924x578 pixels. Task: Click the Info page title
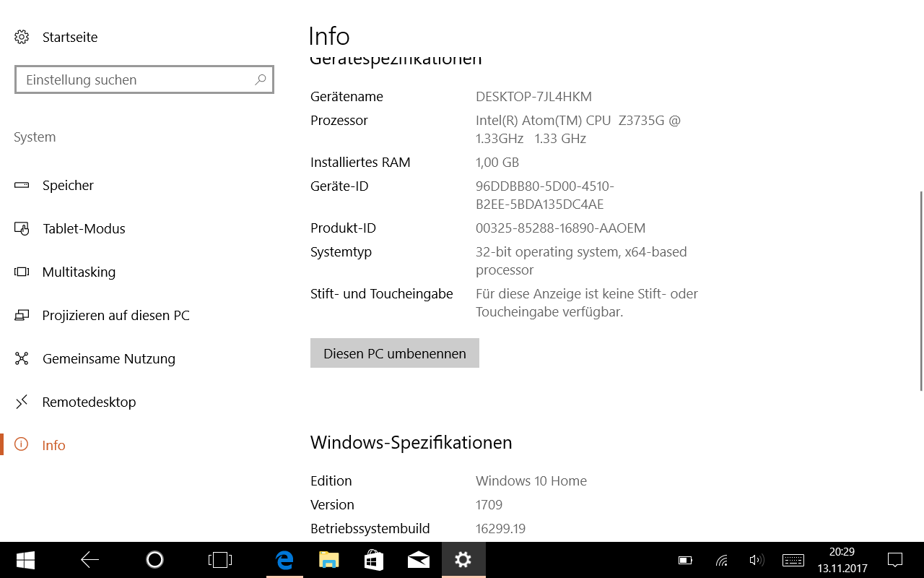click(x=329, y=36)
